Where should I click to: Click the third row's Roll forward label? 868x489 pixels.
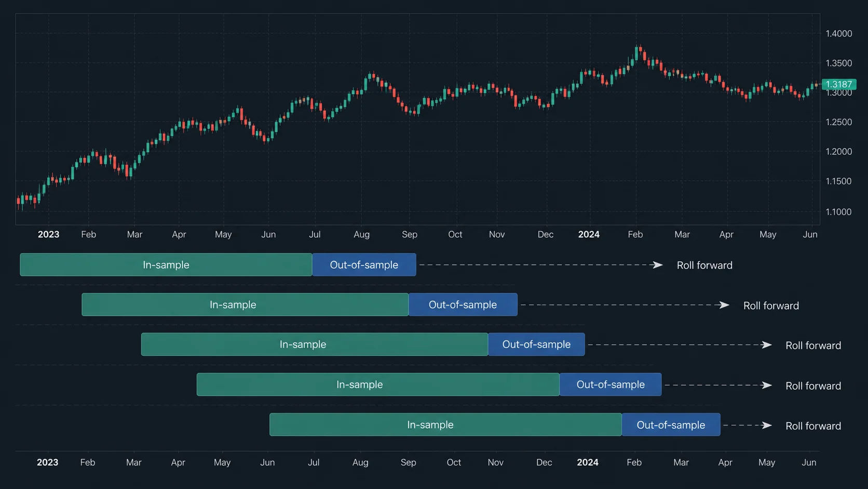pos(813,346)
